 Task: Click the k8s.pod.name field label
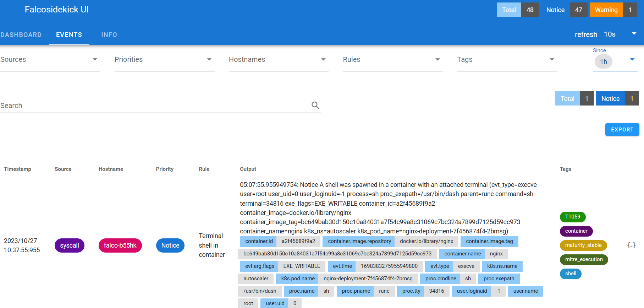[298, 279]
